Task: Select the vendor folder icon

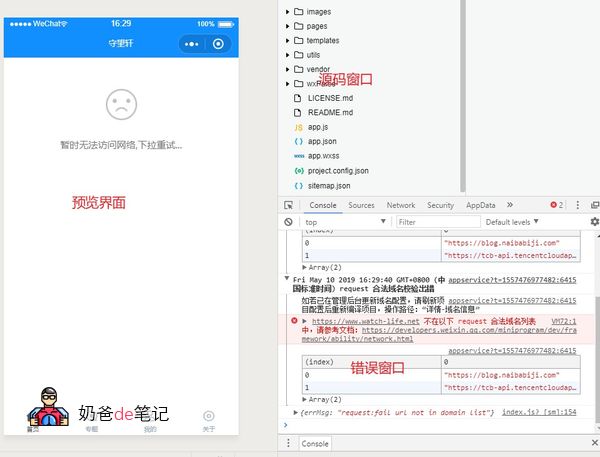Action: pos(298,69)
